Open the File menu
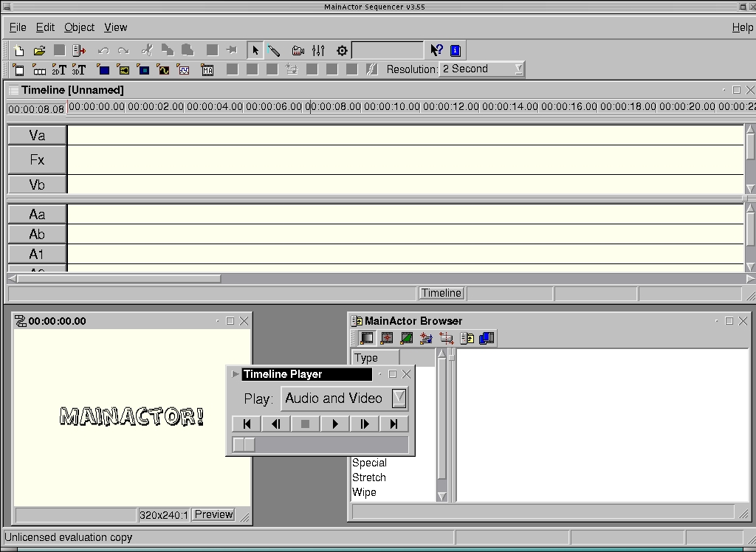The height and width of the screenshot is (552, 756). (x=17, y=27)
